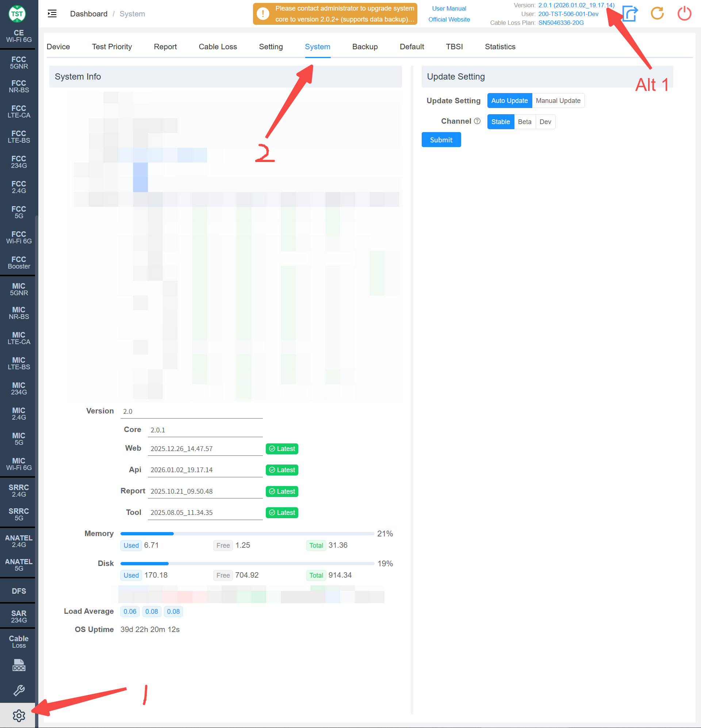Click the red power icon
Screen dimensions: 701x728
click(x=684, y=14)
